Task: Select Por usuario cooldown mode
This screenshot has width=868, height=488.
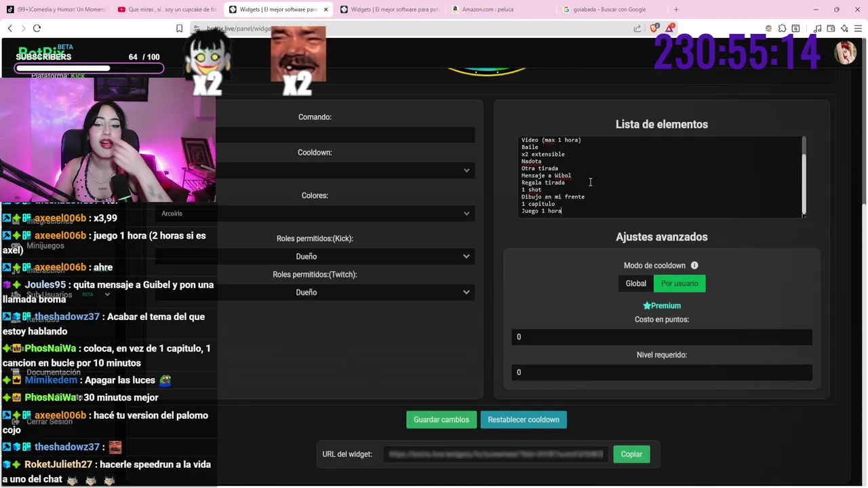Action: click(x=679, y=283)
